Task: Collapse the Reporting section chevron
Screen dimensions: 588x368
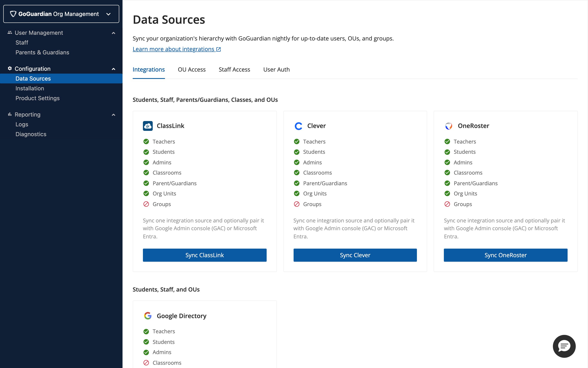Action: point(113,115)
